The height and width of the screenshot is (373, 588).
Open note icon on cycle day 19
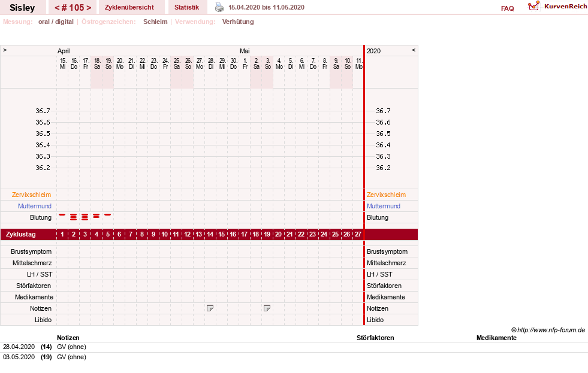pos(267,308)
